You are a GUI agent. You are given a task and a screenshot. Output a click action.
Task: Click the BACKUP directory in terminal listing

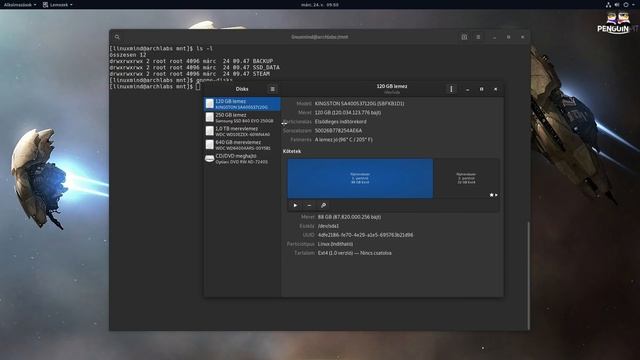263,61
